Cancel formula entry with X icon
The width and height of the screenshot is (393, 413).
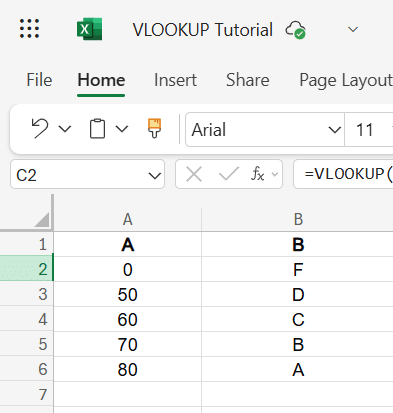pyautogui.click(x=194, y=174)
